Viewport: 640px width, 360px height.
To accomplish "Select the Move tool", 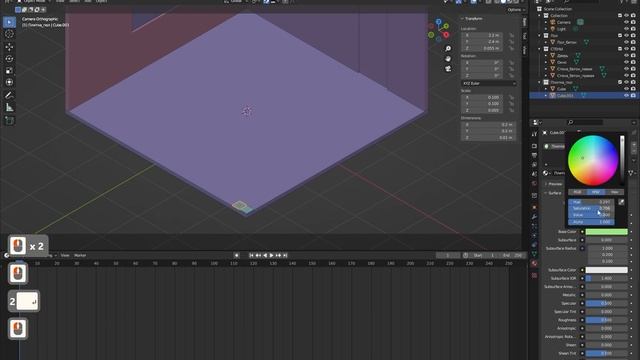I will pos(9,47).
